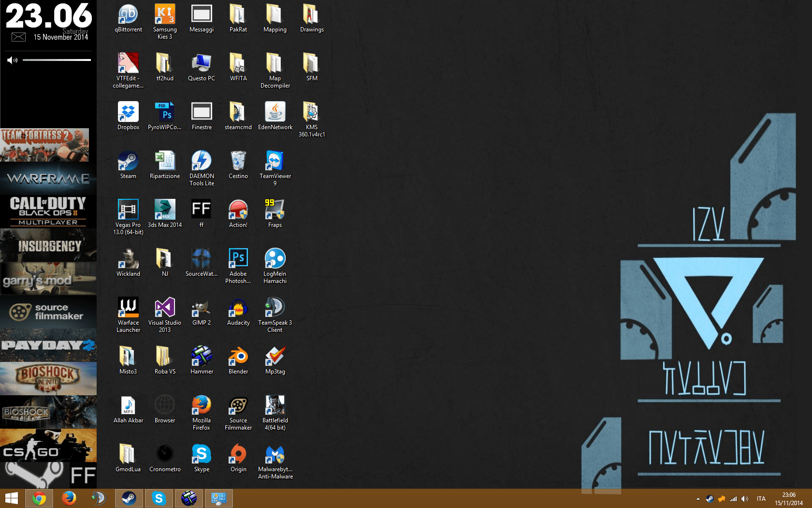This screenshot has width=812, height=508.
Task: Select the Cestino recycle bin icon
Action: point(238,162)
